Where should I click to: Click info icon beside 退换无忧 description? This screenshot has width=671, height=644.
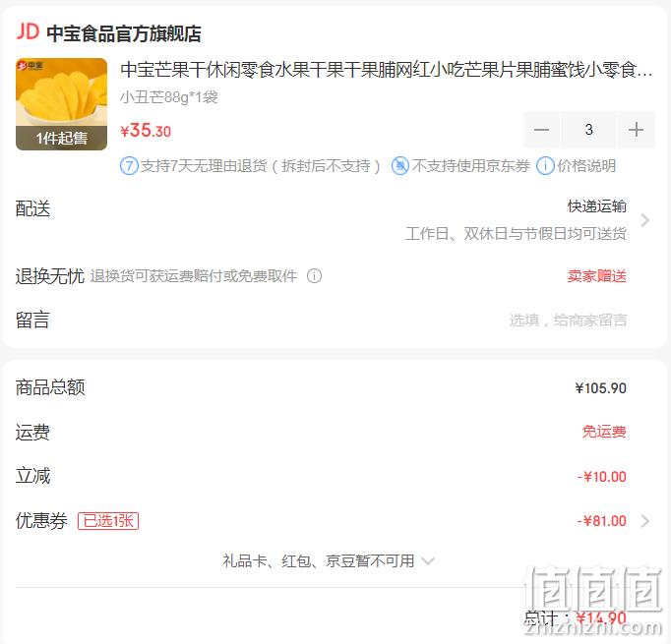click(x=315, y=276)
